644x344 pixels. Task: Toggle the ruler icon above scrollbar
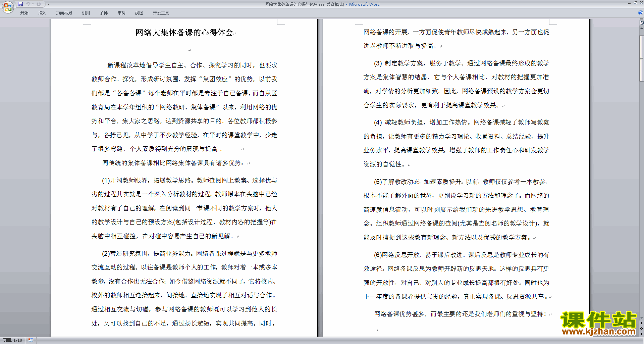point(642,22)
